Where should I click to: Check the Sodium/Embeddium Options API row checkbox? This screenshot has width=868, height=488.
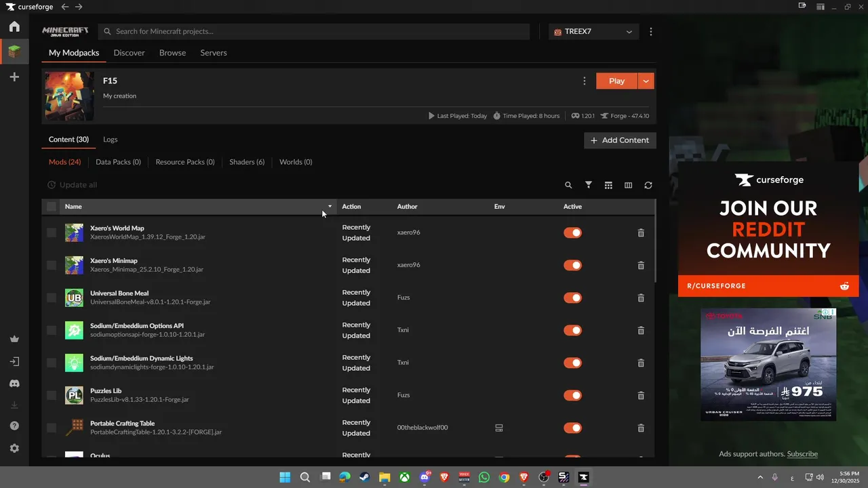click(x=52, y=330)
